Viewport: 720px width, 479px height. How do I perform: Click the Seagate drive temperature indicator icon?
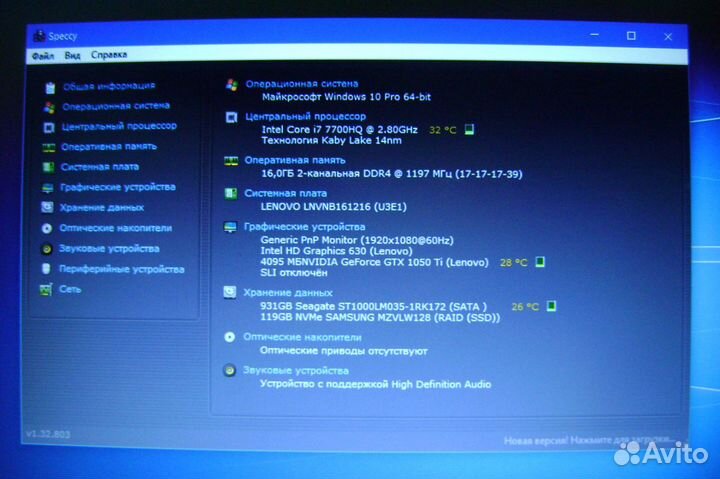click(x=551, y=306)
